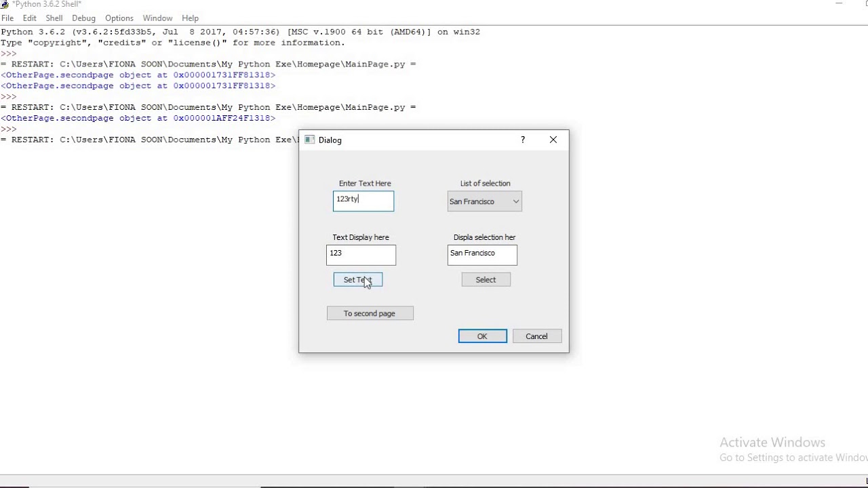The height and width of the screenshot is (488, 868).
Task: Click the 'Enter Text Here' label
Action: coord(365,184)
